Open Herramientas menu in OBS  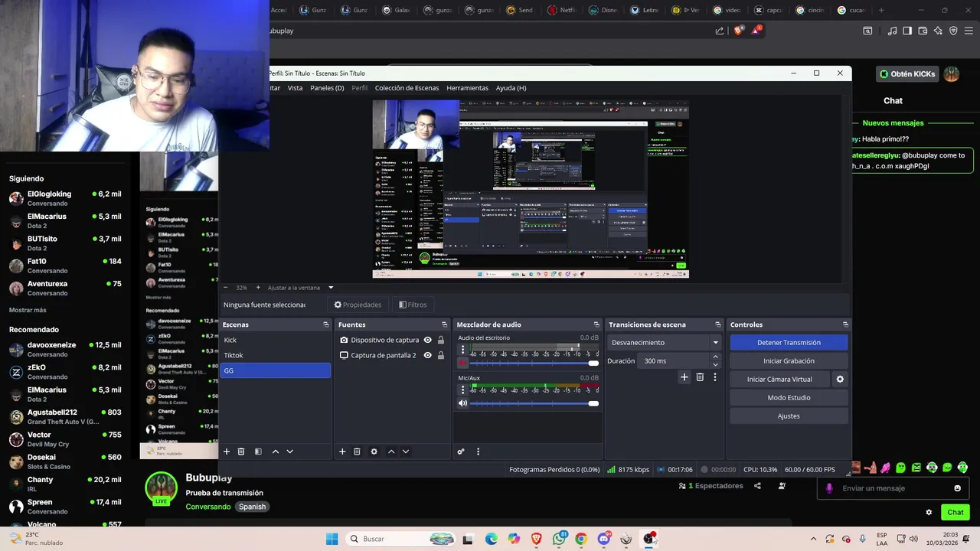coord(467,88)
